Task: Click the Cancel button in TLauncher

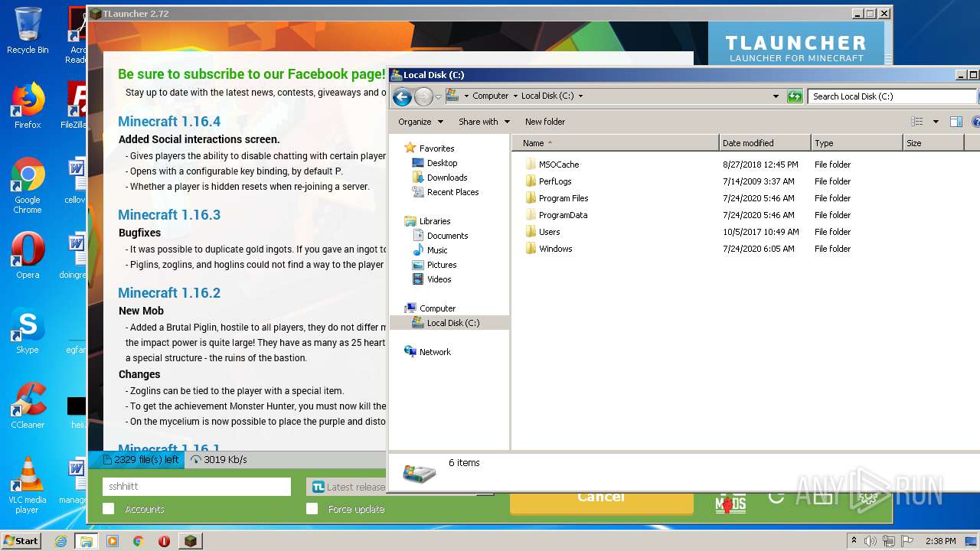Action: (601, 497)
